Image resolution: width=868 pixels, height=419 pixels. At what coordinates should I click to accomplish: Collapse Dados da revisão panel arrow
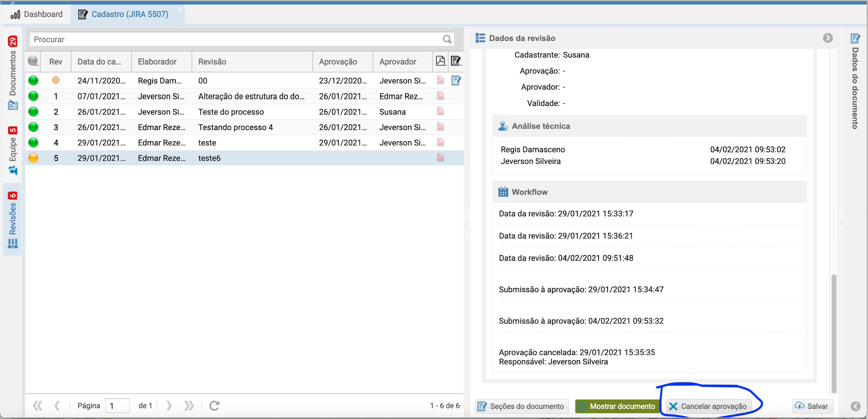[828, 38]
